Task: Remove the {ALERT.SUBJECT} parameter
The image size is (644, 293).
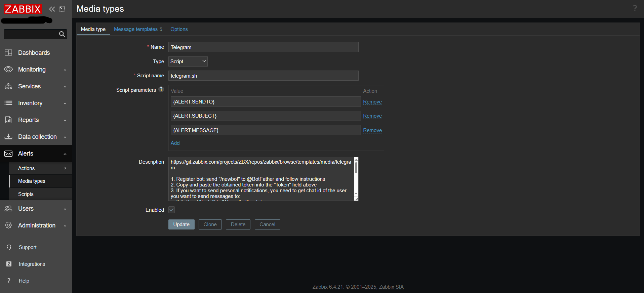Action: pos(372,116)
